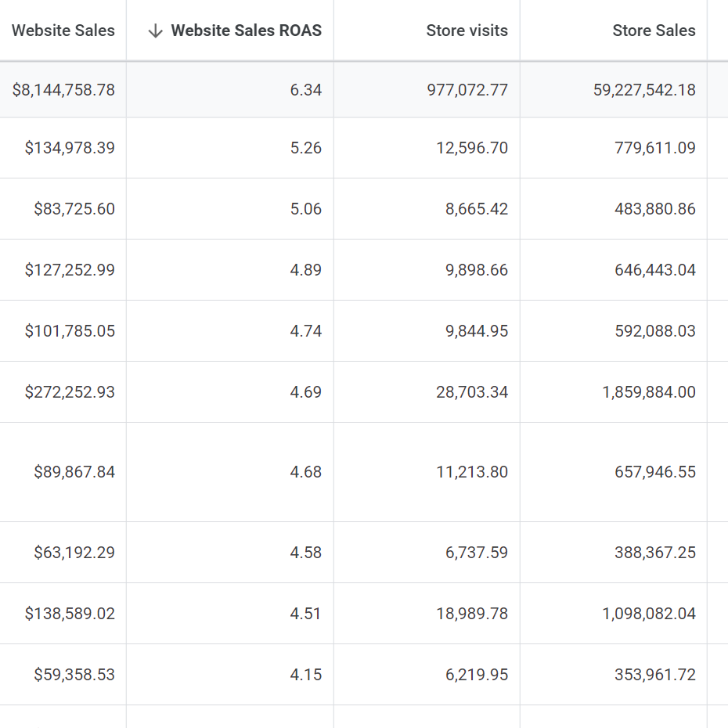Click Store Sales cell 483,880.86

[x=655, y=209]
